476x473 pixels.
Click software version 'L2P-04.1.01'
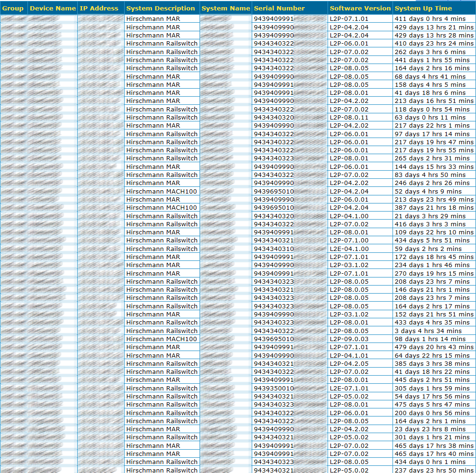(x=349, y=355)
